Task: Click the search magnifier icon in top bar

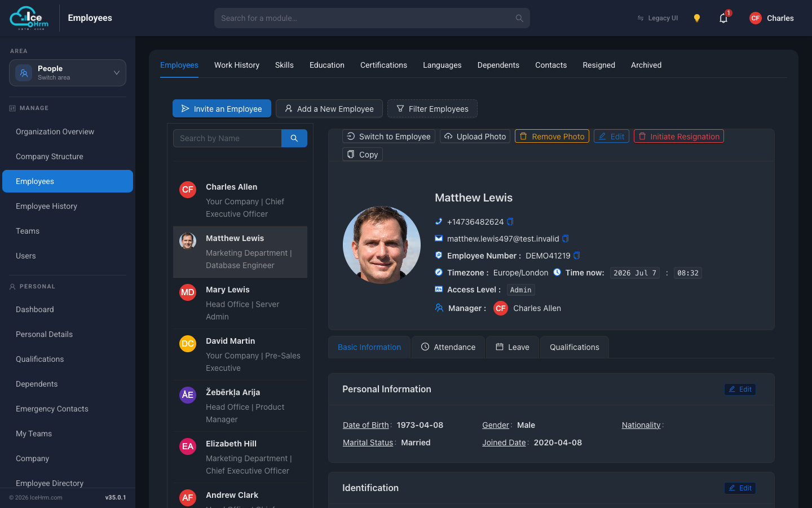Action: pos(519,18)
